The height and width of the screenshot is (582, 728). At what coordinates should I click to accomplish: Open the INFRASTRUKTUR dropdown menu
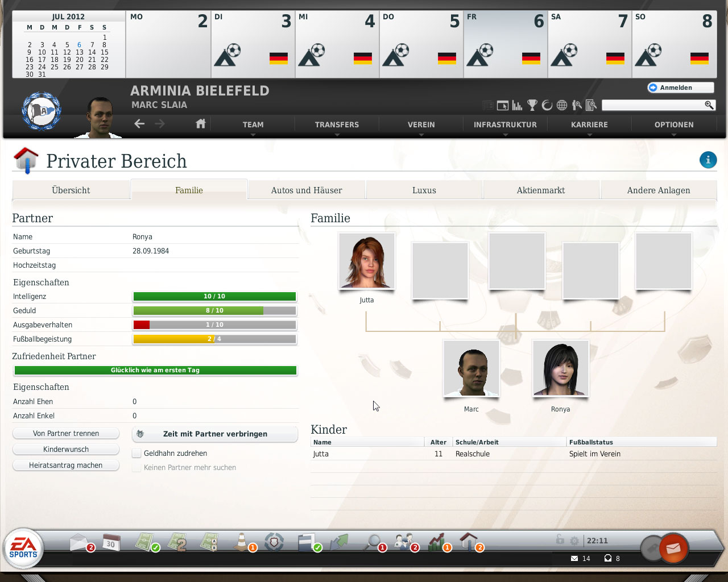505,124
